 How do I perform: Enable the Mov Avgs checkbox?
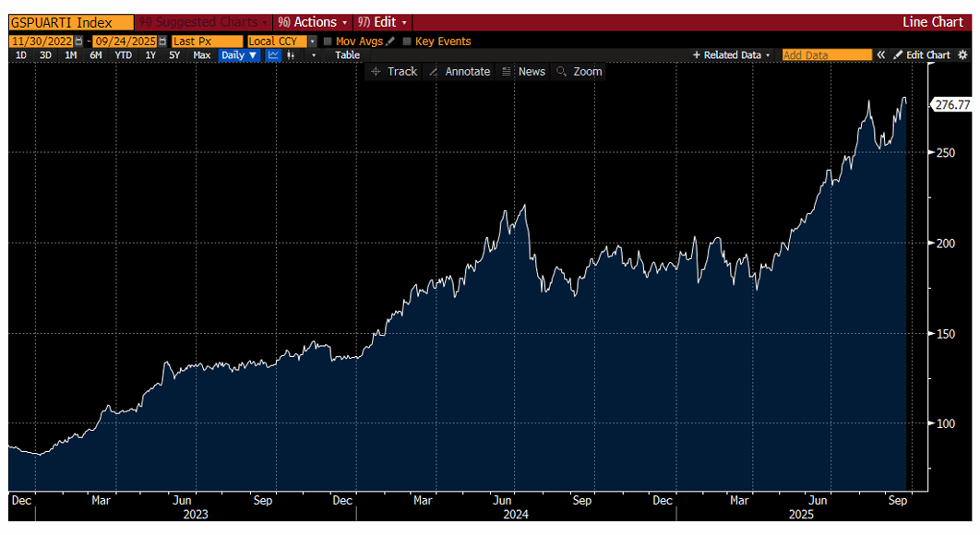pyautogui.click(x=328, y=42)
